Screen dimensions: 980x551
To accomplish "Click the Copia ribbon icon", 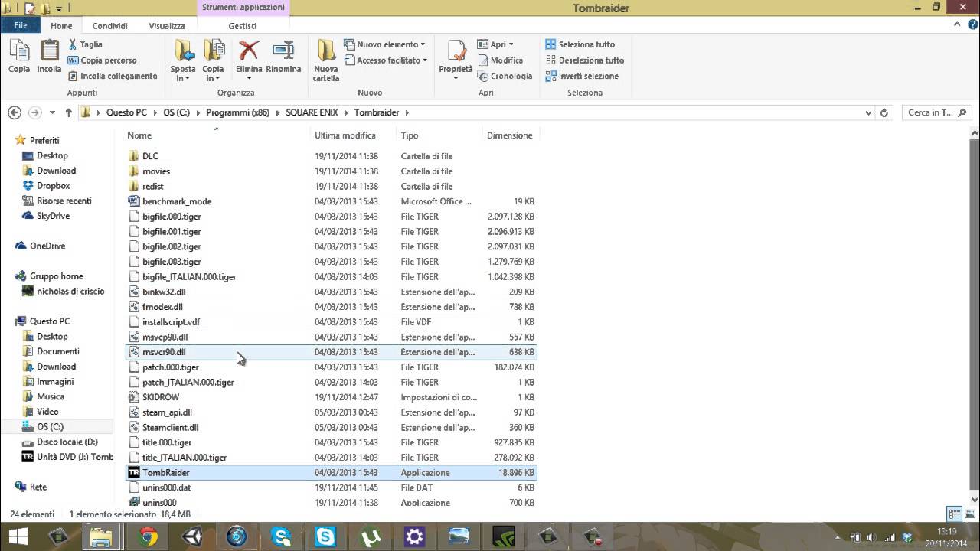I will coord(19,57).
